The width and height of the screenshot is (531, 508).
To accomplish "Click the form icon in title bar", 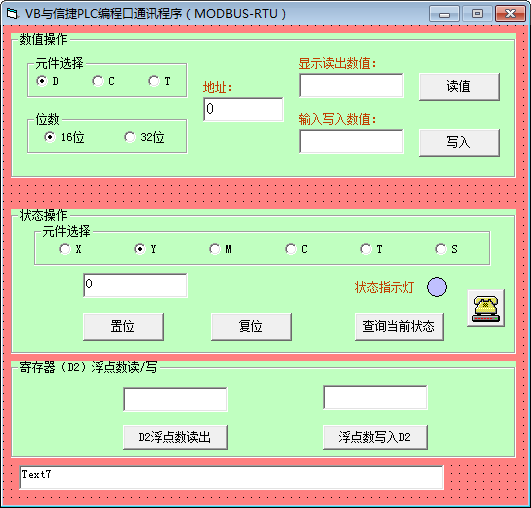I will pos(13,14).
